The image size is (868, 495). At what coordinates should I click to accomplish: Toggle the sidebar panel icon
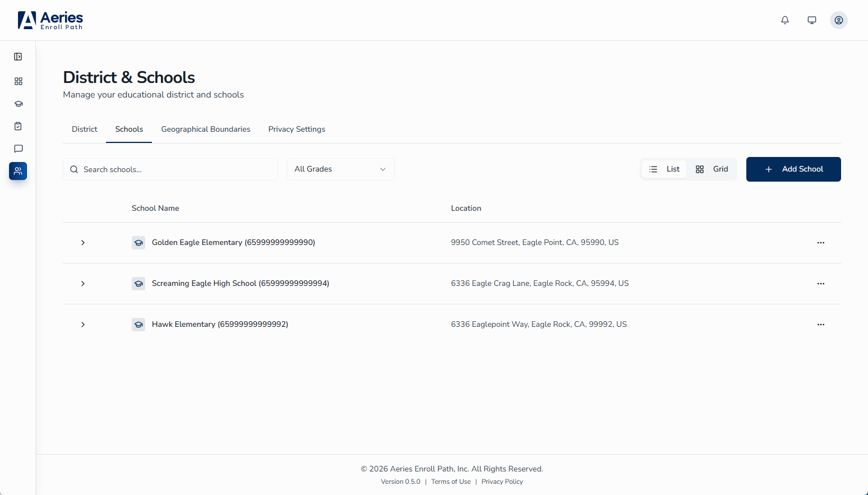tap(18, 57)
